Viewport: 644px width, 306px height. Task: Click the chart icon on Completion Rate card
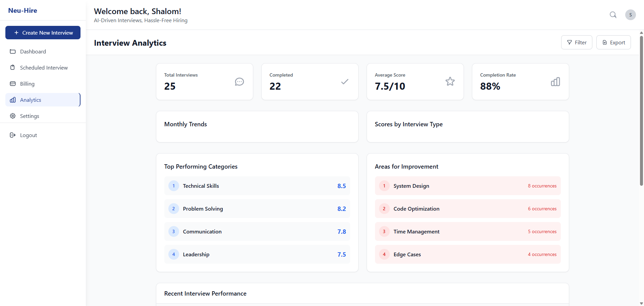pos(555,82)
